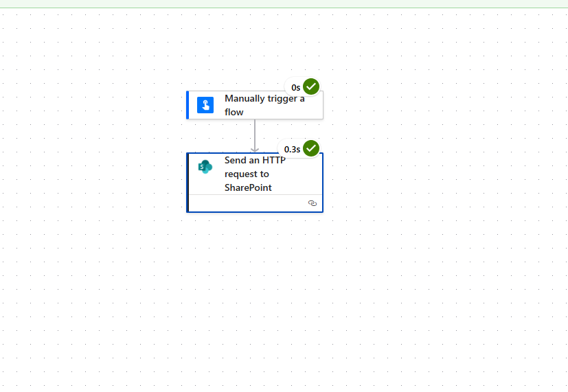
Task: Click the 0.3s run duration badge
Action: [292, 149]
